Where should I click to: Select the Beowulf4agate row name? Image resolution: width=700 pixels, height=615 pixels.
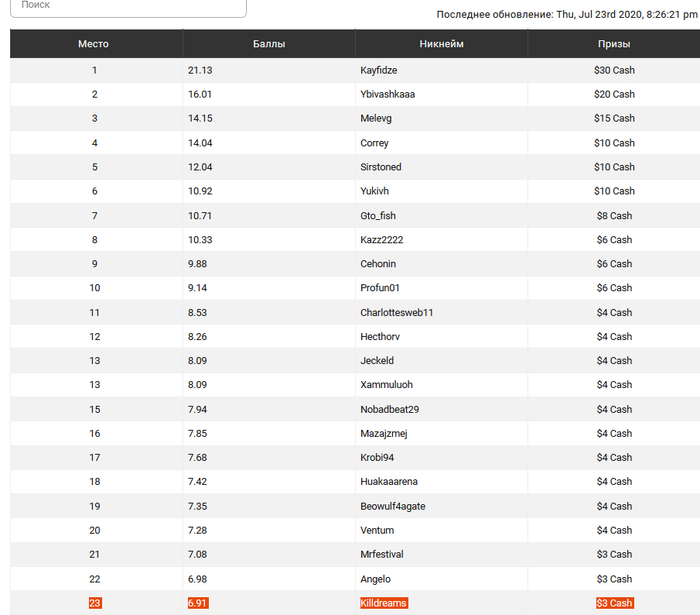tap(393, 506)
